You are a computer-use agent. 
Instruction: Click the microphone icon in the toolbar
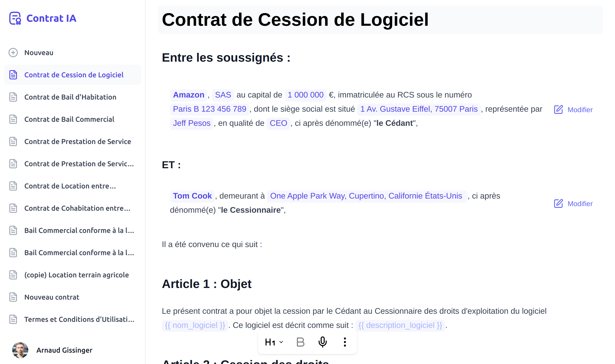(322, 342)
